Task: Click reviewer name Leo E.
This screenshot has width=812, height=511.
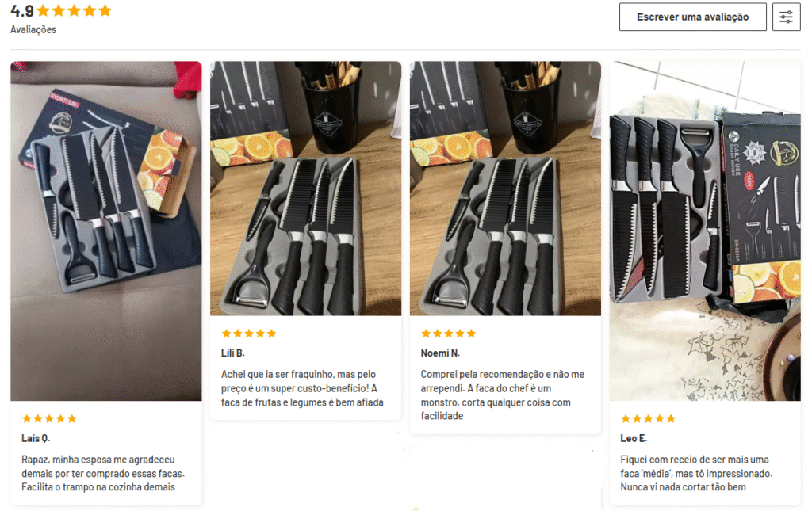Action: tap(635, 438)
